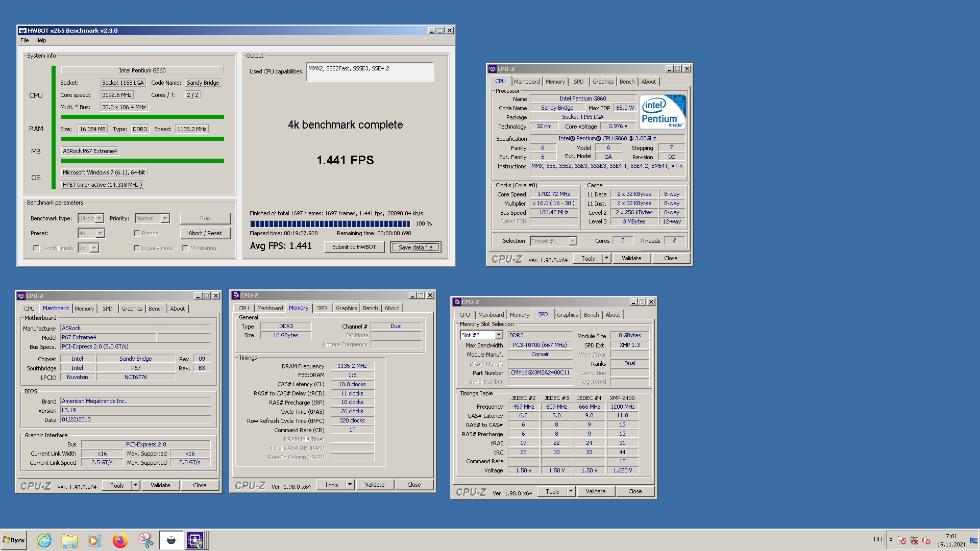Select the HWBOT x265 taskbar button

pos(171,540)
